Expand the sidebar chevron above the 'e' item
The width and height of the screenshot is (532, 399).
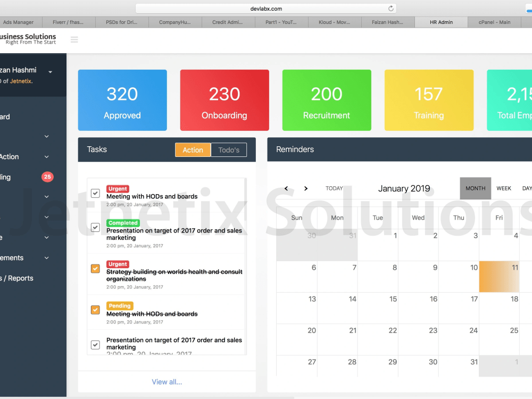tap(46, 217)
